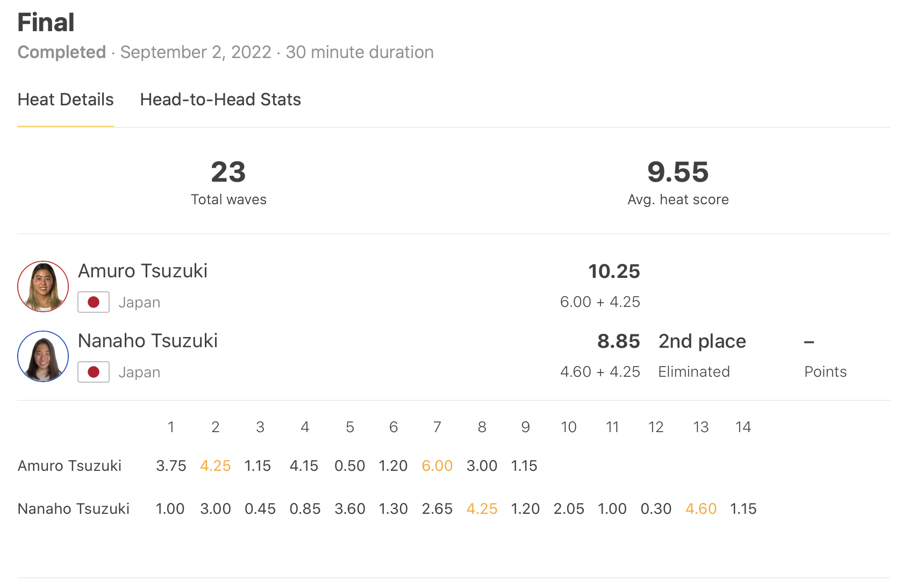Select Nanaho's 8.85 heat total
The width and height of the screenshot is (901, 588).
[618, 341]
